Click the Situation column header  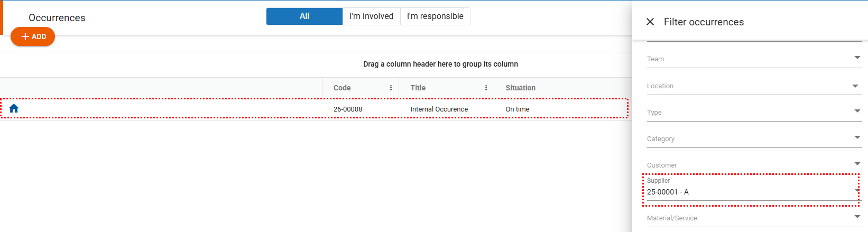(x=520, y=88)
